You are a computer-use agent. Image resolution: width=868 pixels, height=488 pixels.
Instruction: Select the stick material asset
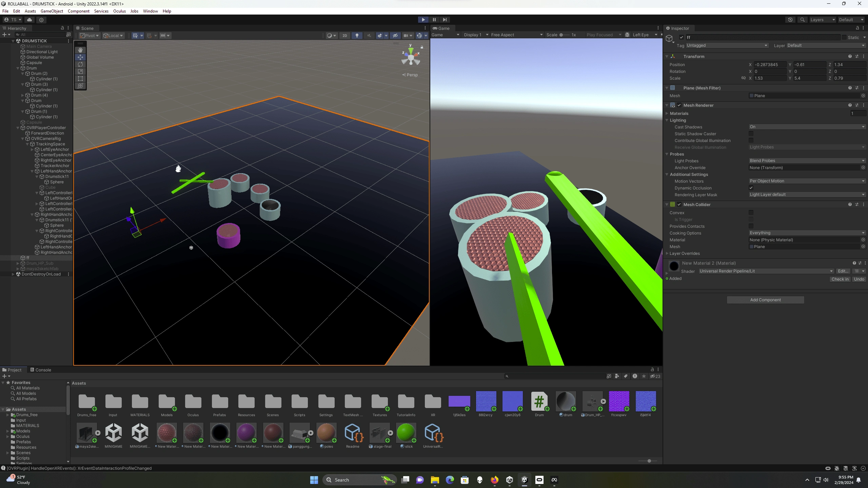click(406, 433)
